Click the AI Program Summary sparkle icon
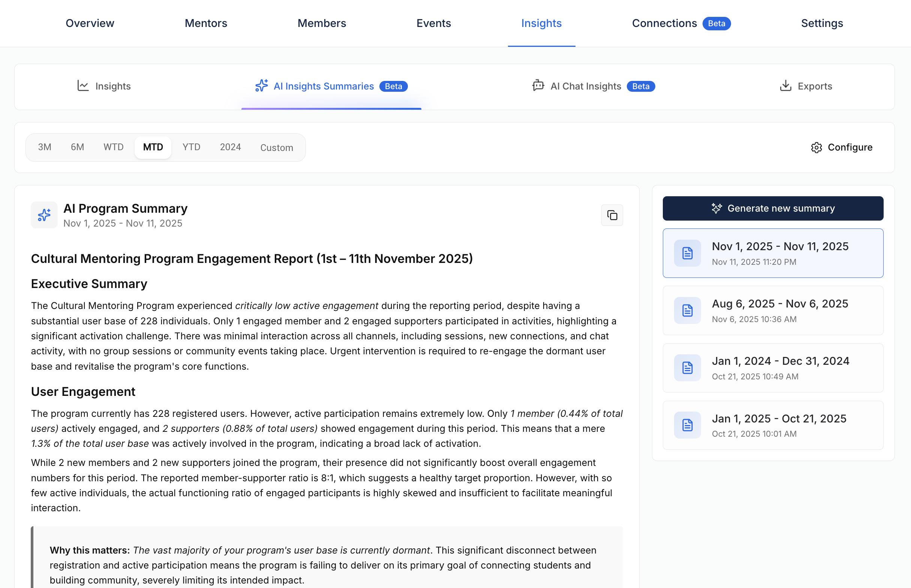 click(x=44, y=215)
